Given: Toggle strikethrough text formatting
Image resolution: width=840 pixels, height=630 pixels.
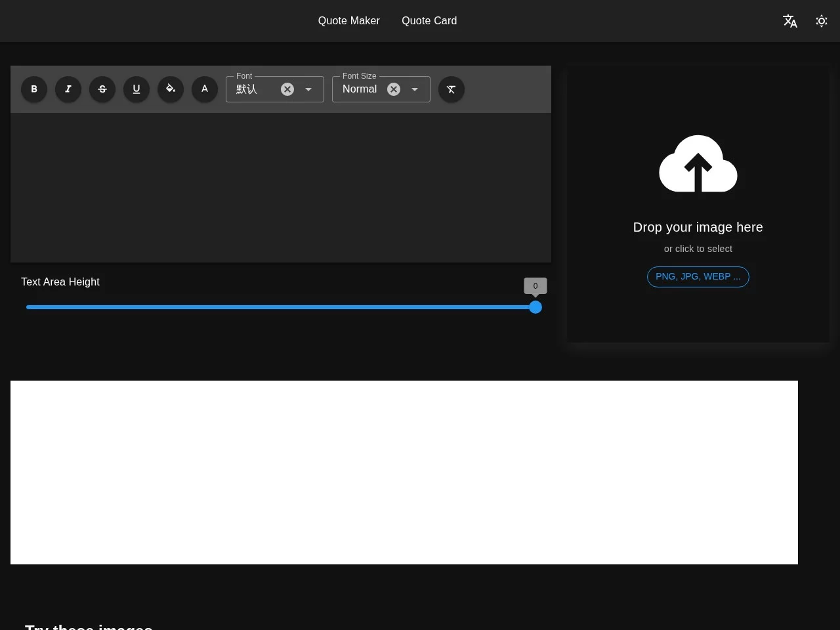Looking at the screenshot, I should click(102, 89).
